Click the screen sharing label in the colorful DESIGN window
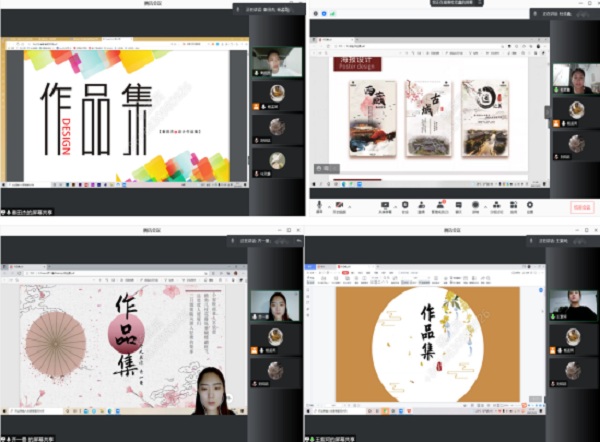 tap(27, 212)
